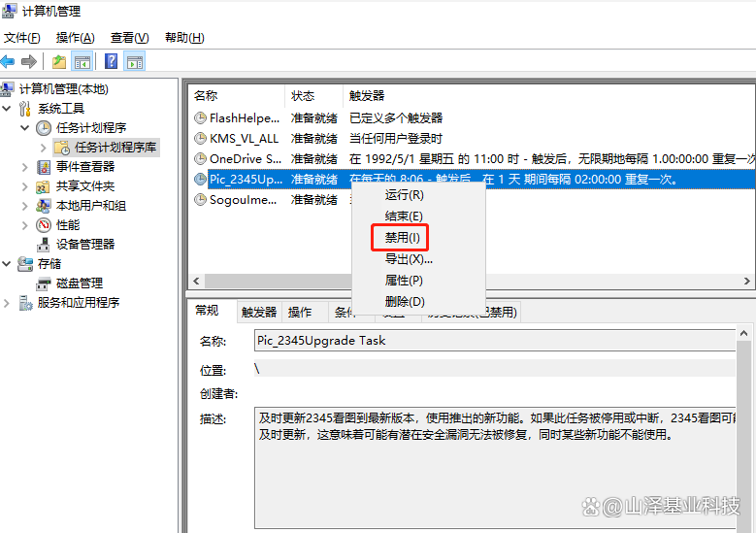756x533 pixels.
Task: Click the KMS_VL_ALL task clock icon
Action: pos(200,139)
